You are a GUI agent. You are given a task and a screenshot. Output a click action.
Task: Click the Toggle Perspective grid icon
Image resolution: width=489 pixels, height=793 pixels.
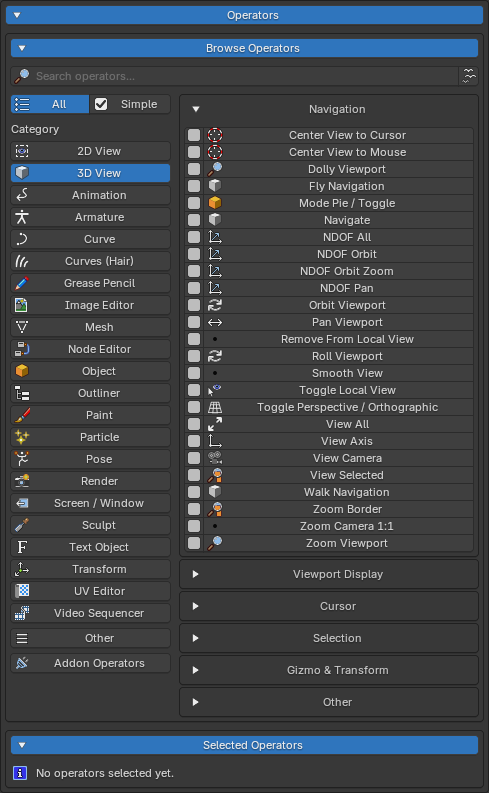[x=215, y=407]
